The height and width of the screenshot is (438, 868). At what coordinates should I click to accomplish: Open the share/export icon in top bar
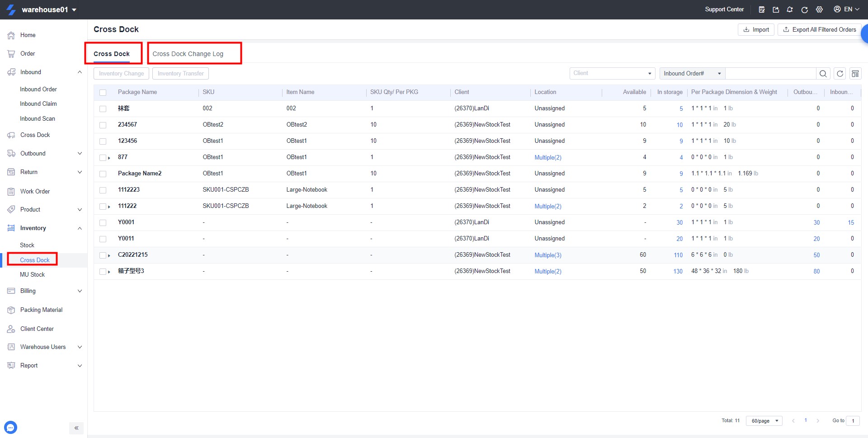pos(776,9)
